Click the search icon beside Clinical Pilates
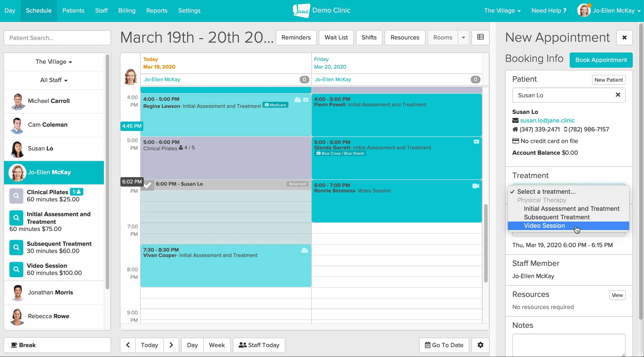 point(16,195)
